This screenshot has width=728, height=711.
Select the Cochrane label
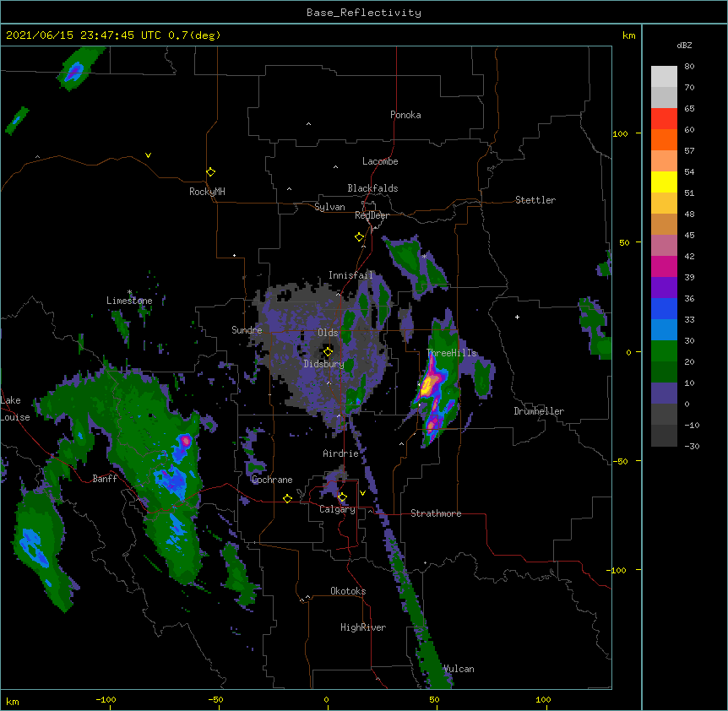272,480
